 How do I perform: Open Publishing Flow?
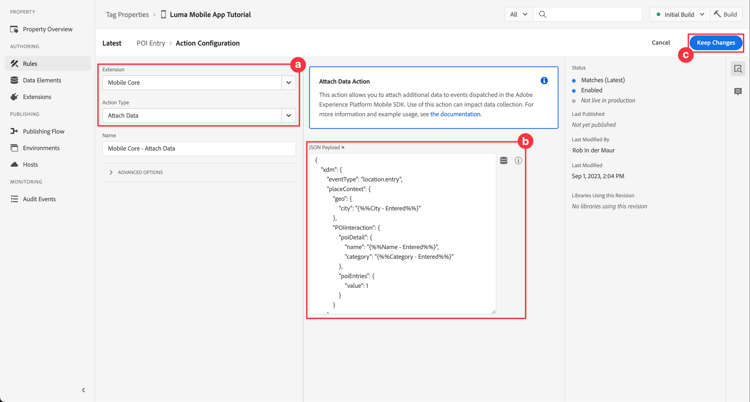(x=43, y=131)
